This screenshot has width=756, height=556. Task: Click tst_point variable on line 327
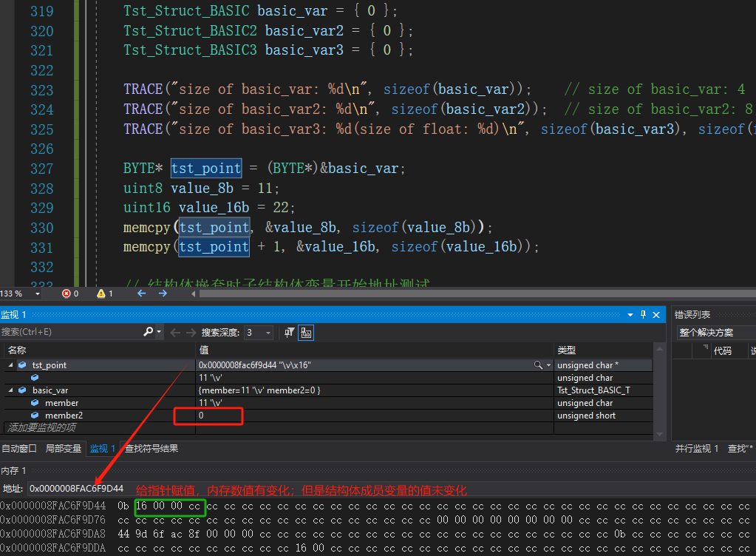pos(206,169)
